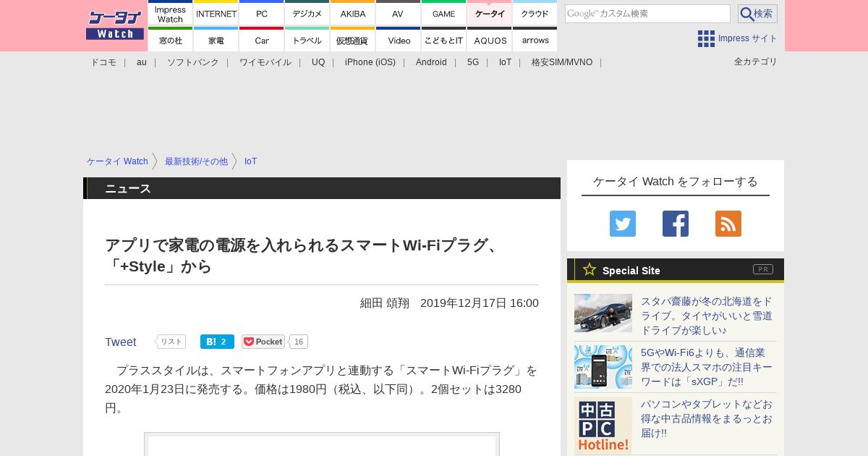868x456 pixels.
Task: Go to the ドコモ category
Action: point(103,62)
